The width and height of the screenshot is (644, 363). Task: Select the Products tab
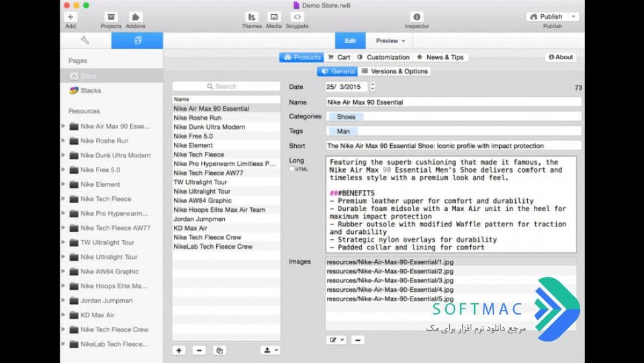click(302, 57)
